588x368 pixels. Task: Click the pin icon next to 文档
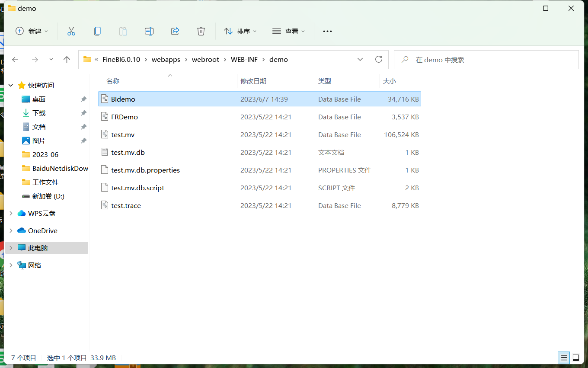coord(83,127)
